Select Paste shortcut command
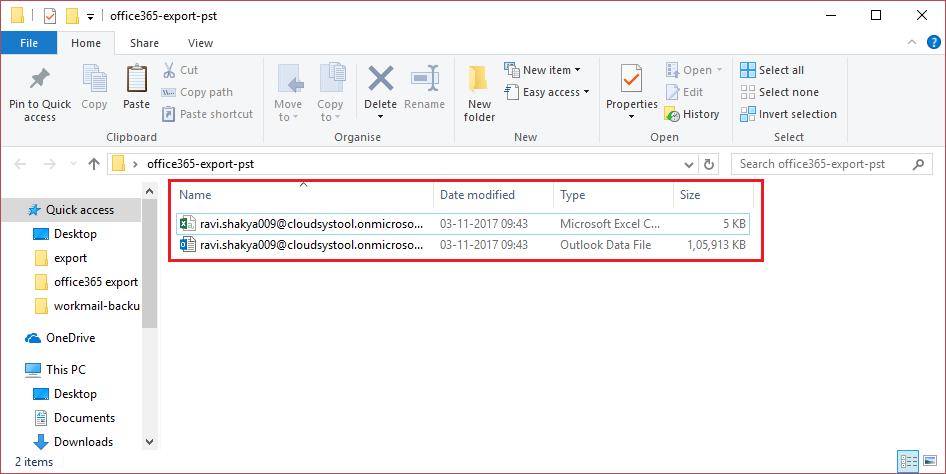 [x=208, y=114]
